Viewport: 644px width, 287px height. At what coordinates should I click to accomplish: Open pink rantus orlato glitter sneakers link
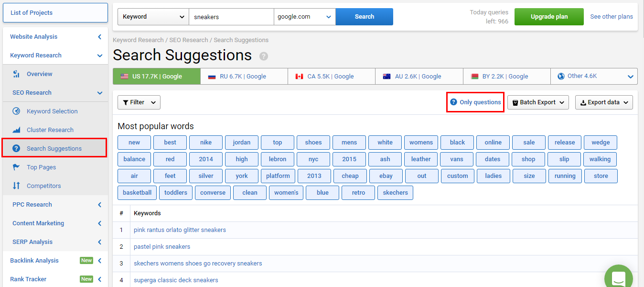click(x=180, y=230)
